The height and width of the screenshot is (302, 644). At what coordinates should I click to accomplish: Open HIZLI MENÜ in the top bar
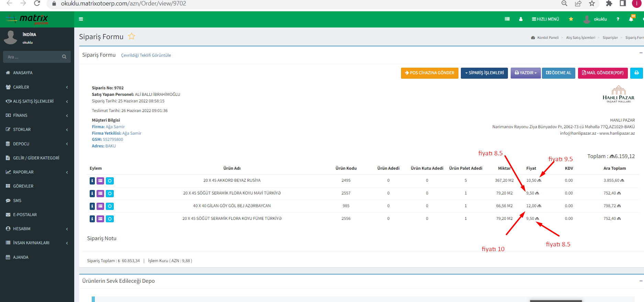pos(545,19)
